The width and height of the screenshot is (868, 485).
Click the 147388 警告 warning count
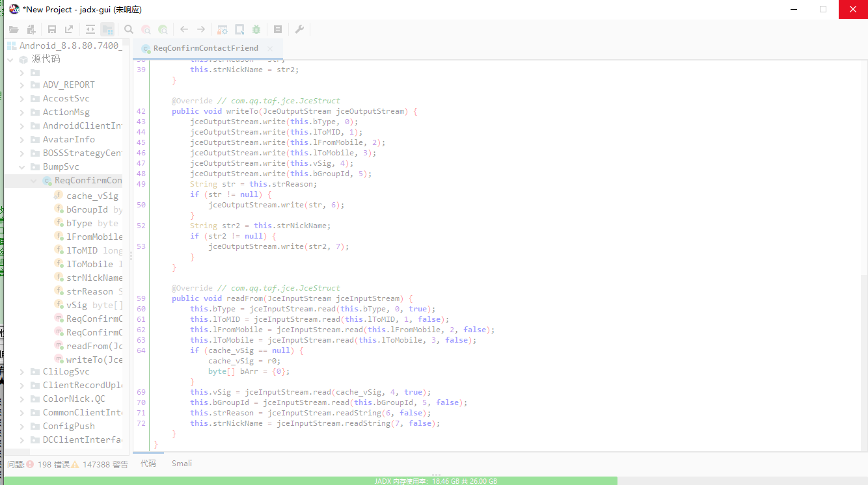[x=105, y=465]
